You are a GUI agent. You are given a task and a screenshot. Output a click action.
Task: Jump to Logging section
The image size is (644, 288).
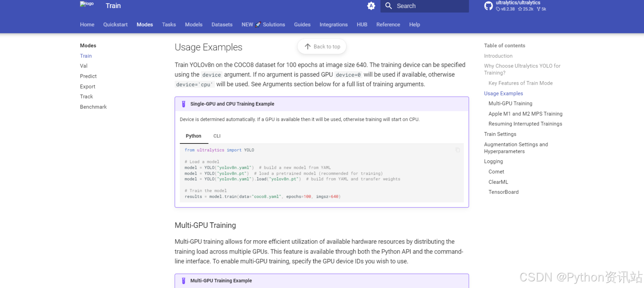[x=493, y=161]
